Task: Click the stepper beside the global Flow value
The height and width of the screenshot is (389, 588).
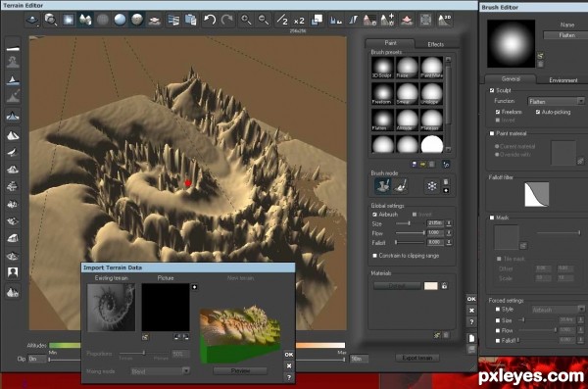Action: coord(449,233)
